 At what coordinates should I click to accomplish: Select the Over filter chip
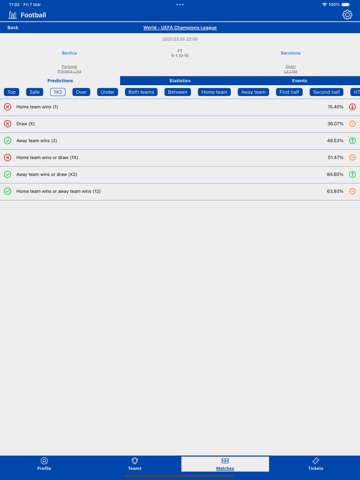click(x=81, y=92)
